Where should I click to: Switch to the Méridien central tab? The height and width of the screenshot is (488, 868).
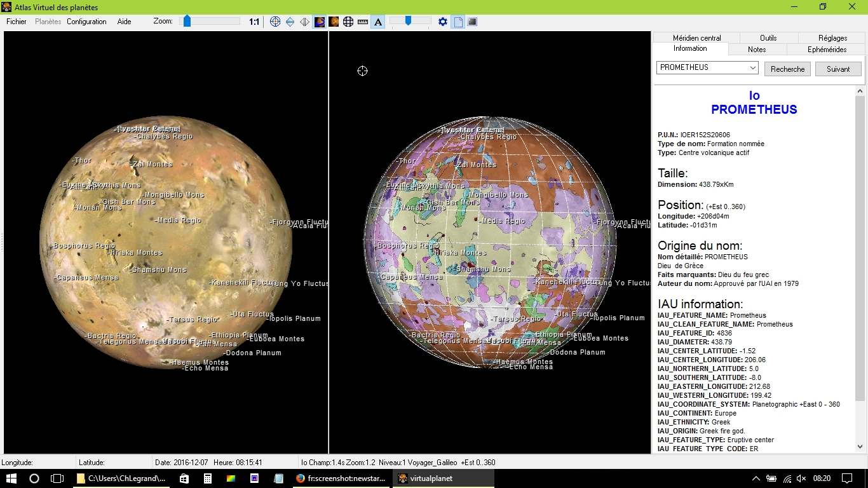point(697,38)
